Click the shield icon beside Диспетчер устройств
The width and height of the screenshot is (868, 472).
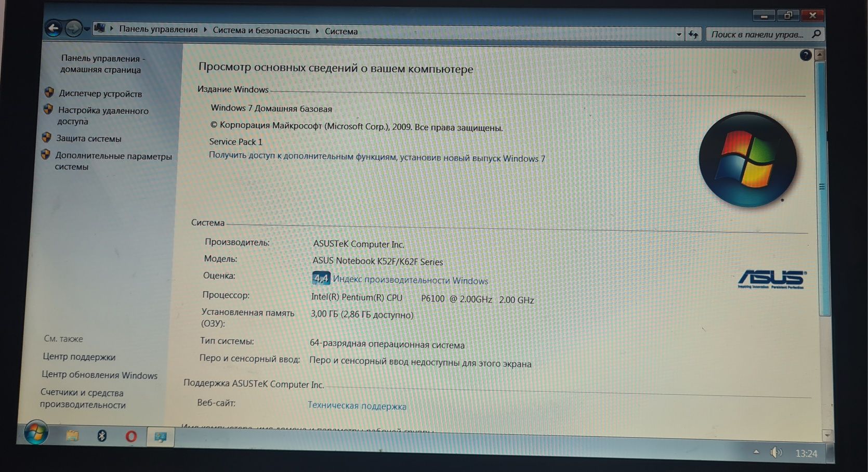[x=49, y=93]
